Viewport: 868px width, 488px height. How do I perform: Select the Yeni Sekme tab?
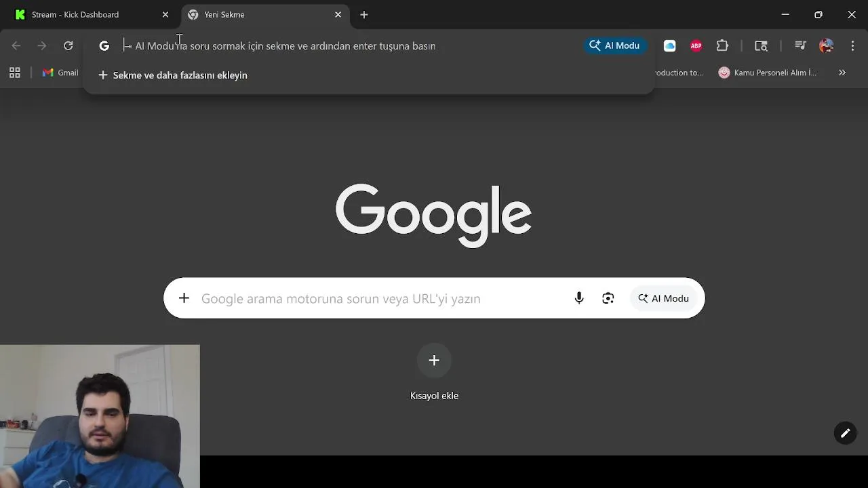tap(264, 14)
